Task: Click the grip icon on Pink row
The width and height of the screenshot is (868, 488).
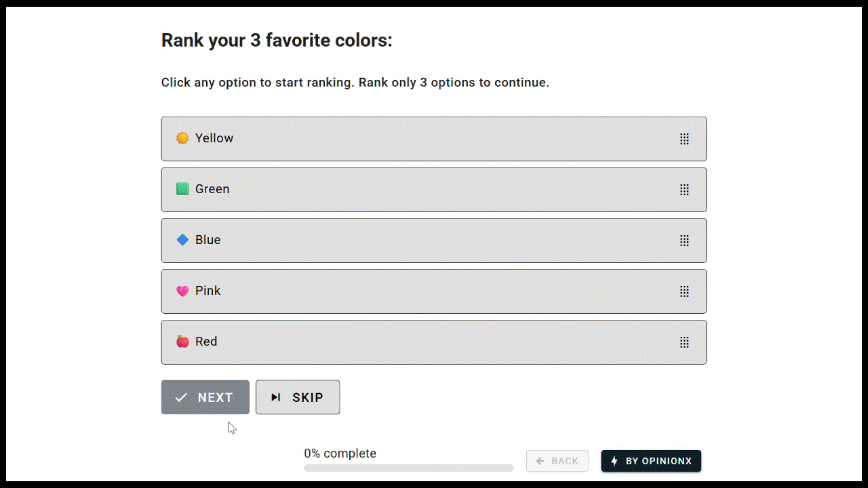Action: pos(684,291)
